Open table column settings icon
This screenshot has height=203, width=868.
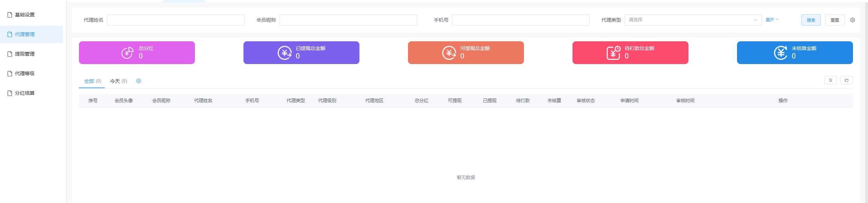coord(831,80)
